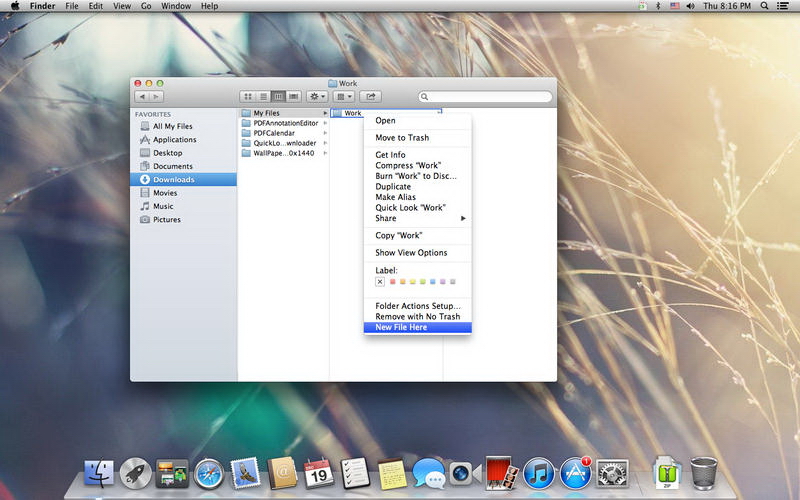Open Documents in the sidebar
Screen dimensions: 800x500
click(x=173, y=166)
